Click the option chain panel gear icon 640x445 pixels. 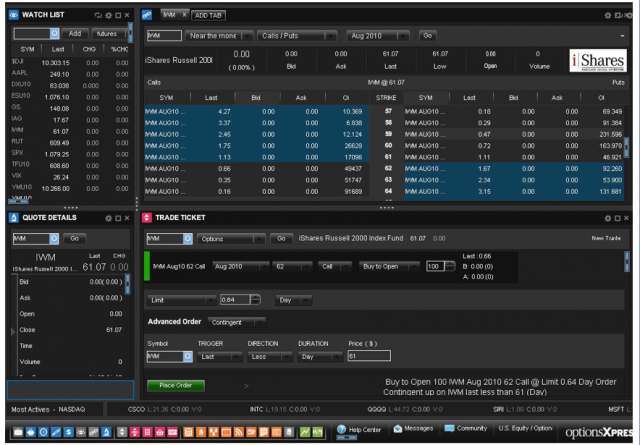coord(608,15)
